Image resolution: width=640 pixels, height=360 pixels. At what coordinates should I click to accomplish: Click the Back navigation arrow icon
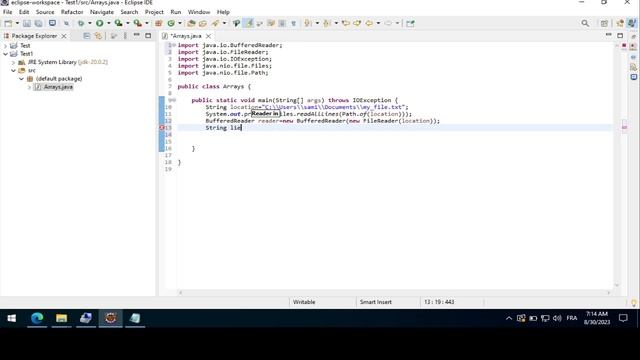point(369,23)
